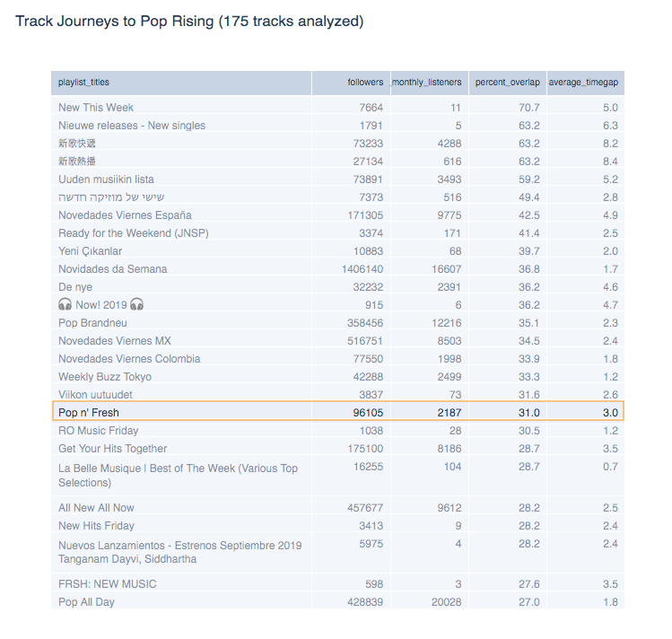The width and height of the screenshot is (672, 639).
Task: Click the Pop All Day row
Action: 86,602
